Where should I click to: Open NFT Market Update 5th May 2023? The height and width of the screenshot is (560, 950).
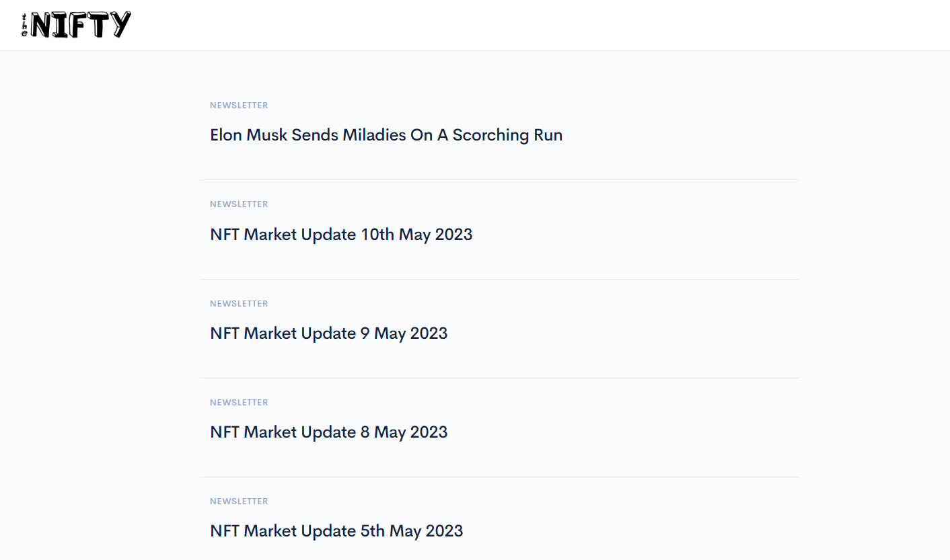click(x=336, y=531)
